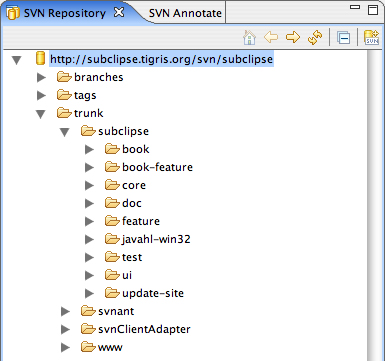
Task: Click the svnClientAdapter folder icon
Action: [88, 329]
